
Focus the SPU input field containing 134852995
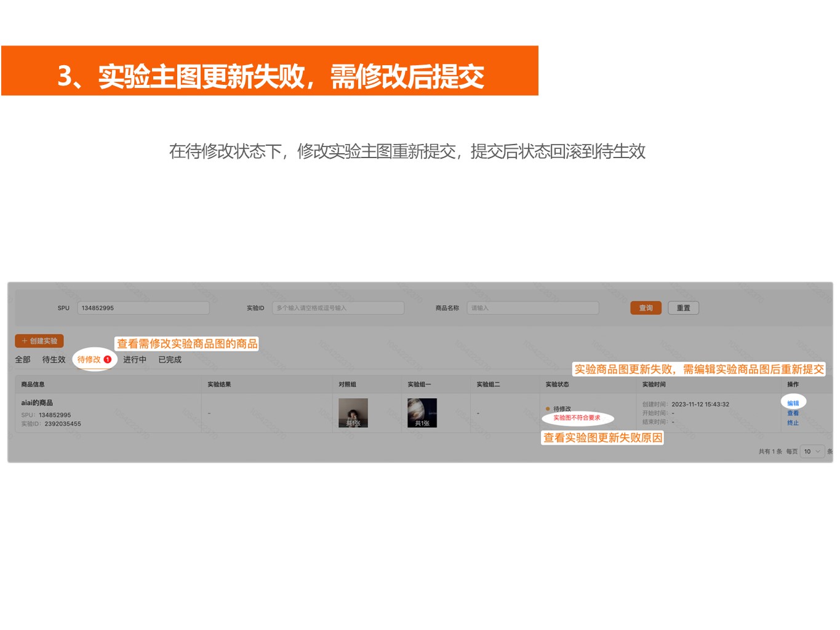143,308
